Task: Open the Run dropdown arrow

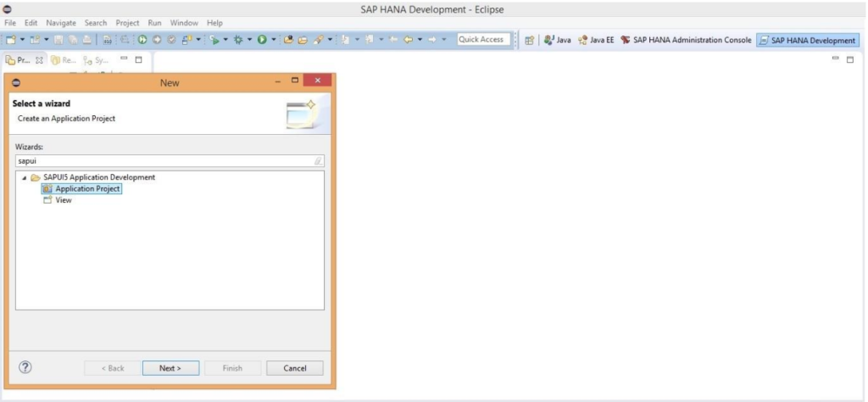Action: point(273,40)
